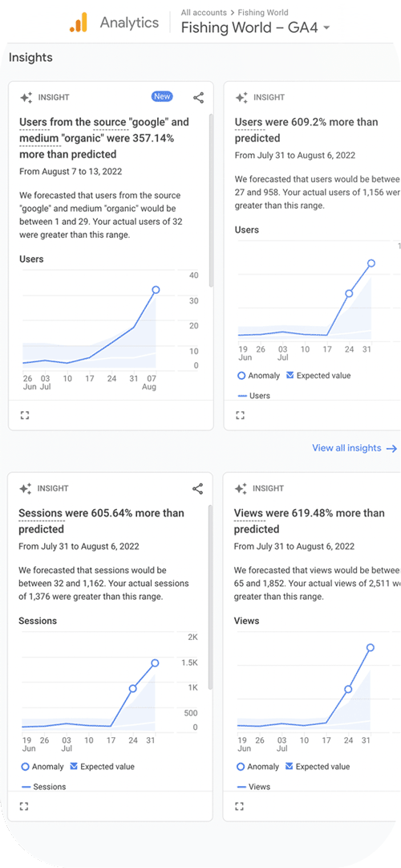
Task: Click the New badge on first insight
Action: coord(162,96)
